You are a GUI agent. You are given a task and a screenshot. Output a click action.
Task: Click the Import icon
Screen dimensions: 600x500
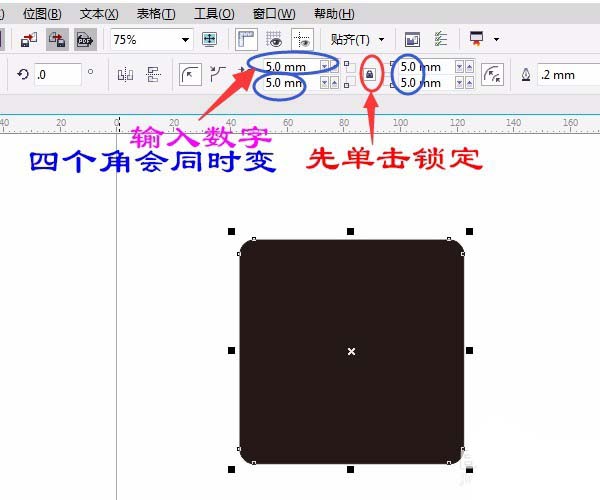click(x=29, y=39)
